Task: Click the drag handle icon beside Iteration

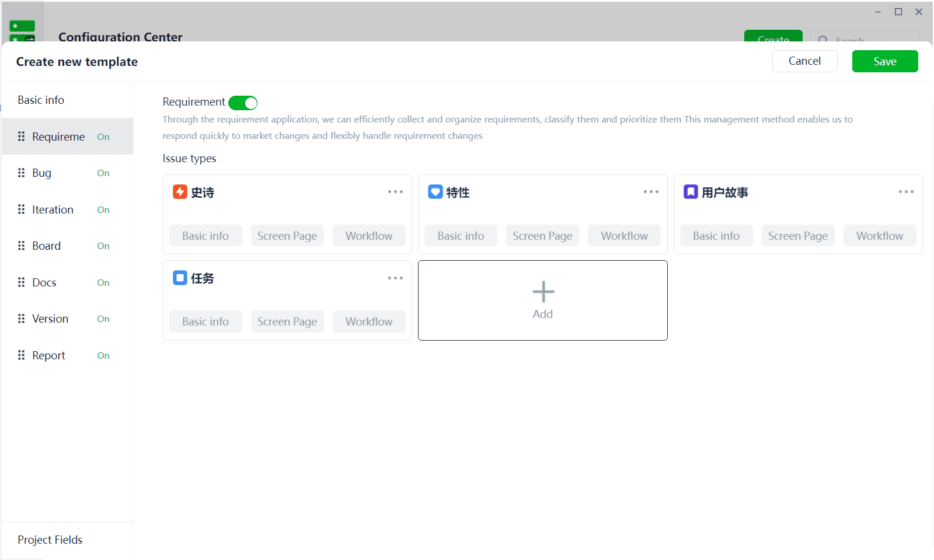Action: (x=22, y=209)
